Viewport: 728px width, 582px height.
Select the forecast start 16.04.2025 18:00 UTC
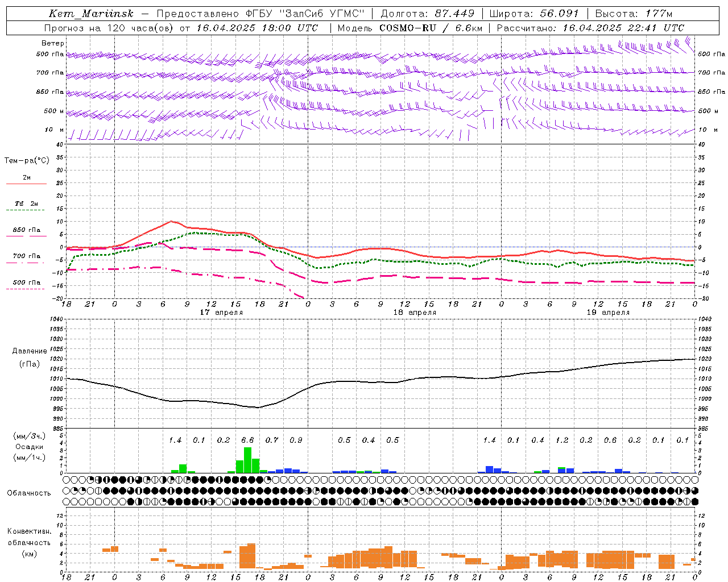click(258, 28)
